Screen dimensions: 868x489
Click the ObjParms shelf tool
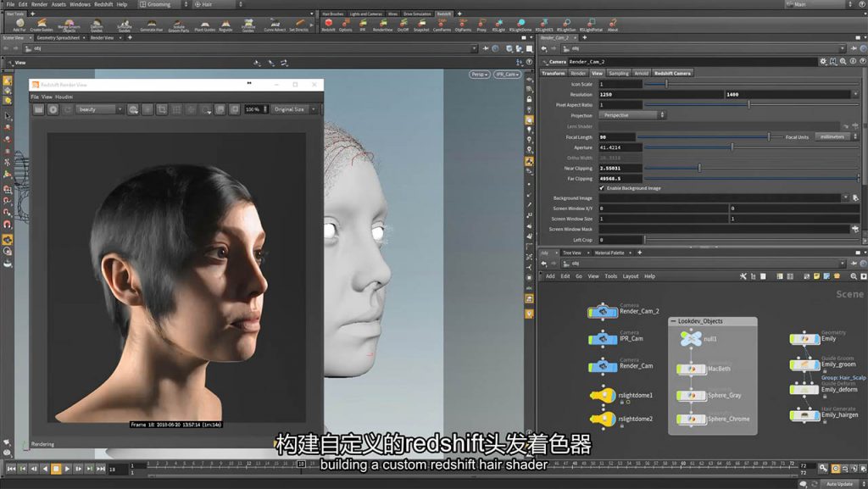click(463, 25)
